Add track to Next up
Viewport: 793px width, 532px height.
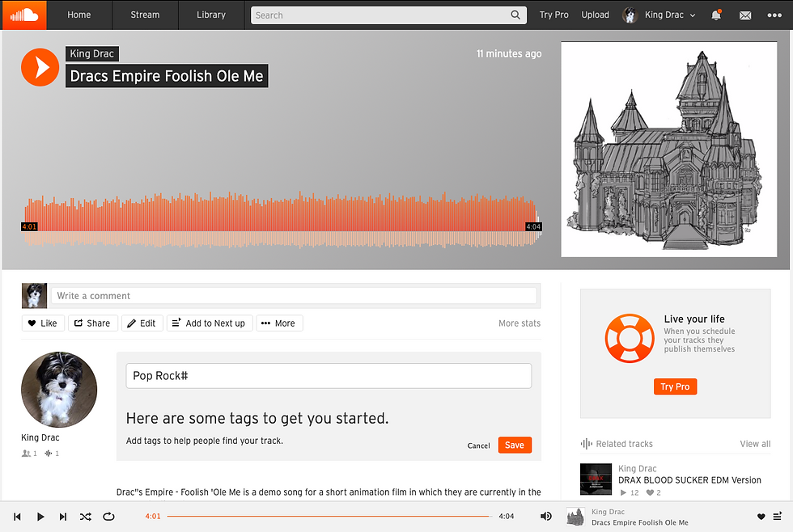pyautogui.click(x=210, y=323)
